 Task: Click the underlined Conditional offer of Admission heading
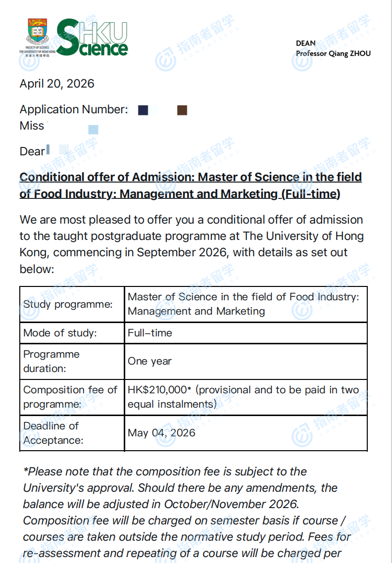click(191, 186)
